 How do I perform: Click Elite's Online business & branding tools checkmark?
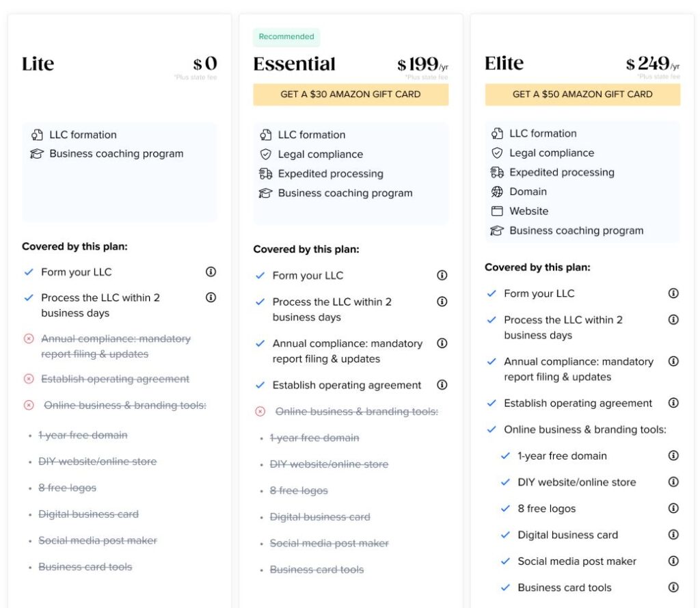(492, 429)
